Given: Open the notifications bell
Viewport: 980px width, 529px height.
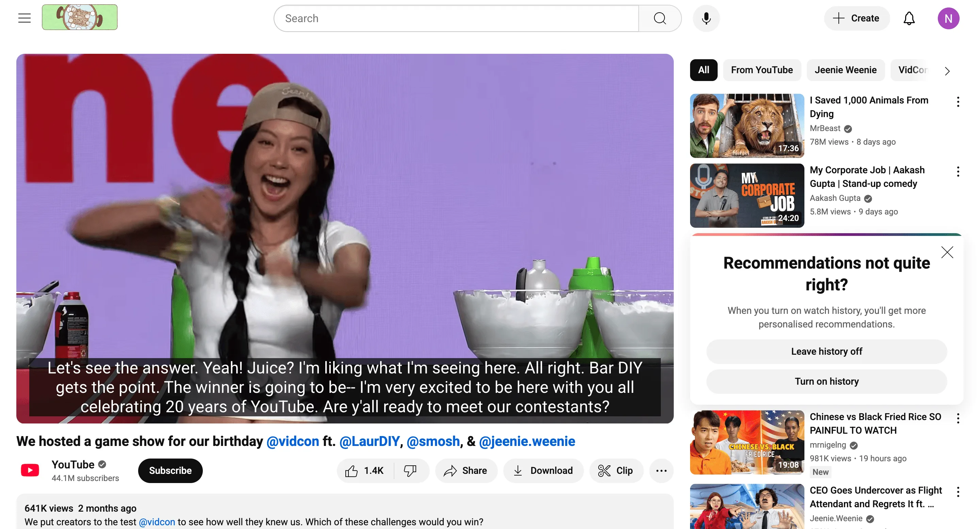Looking at the screenshot, I should [909, 18].
